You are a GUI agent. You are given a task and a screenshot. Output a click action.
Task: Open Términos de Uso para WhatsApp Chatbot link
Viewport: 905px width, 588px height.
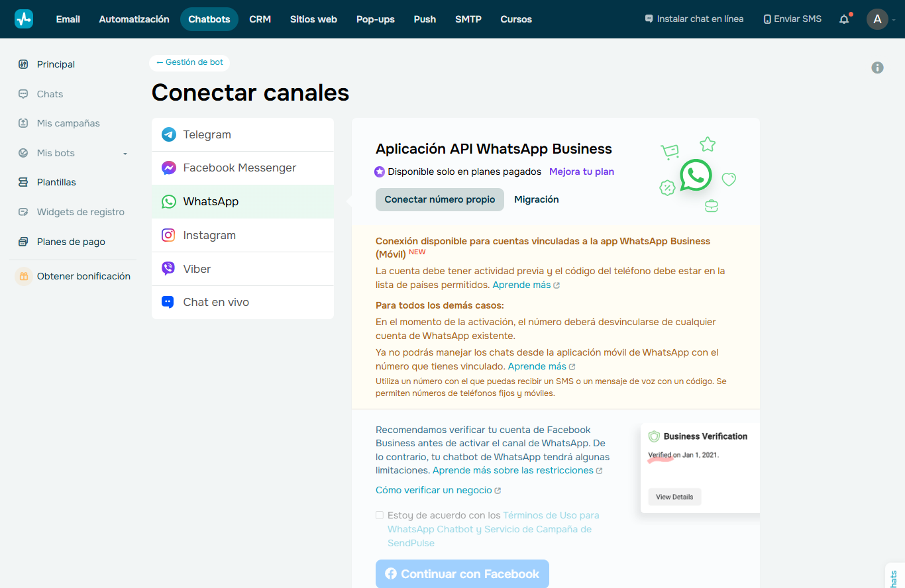point(494,529)
